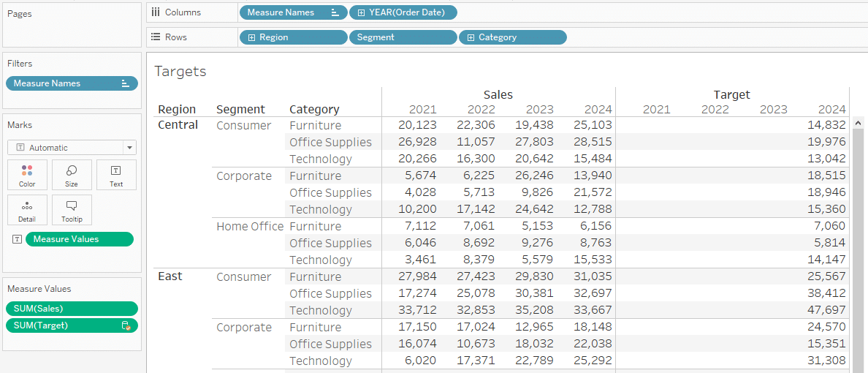Open the Size marks card

[x=72, y=175]
